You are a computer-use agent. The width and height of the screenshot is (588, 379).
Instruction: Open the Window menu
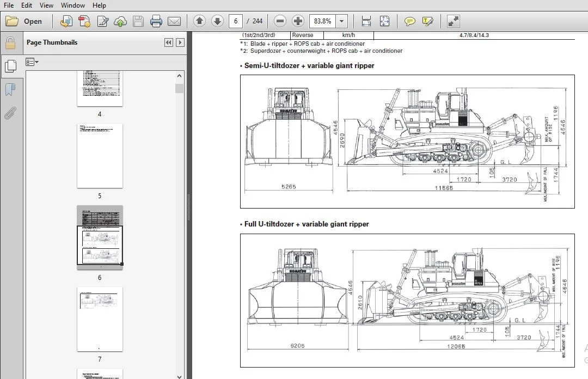pyautogui.click(x=73, y=5)
